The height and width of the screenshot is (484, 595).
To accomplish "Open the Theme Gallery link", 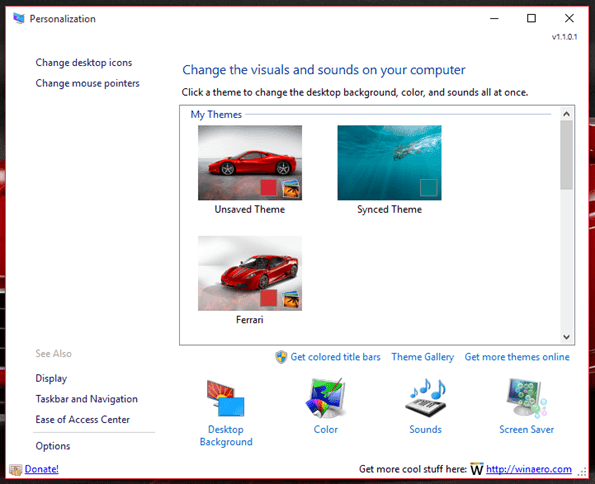I will [x=423, y=357].
